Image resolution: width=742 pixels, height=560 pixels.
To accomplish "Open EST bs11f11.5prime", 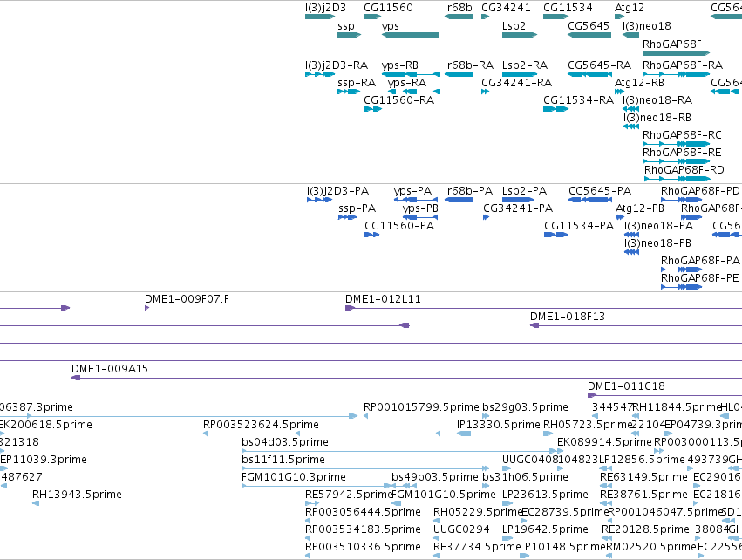I will (364, 468).
